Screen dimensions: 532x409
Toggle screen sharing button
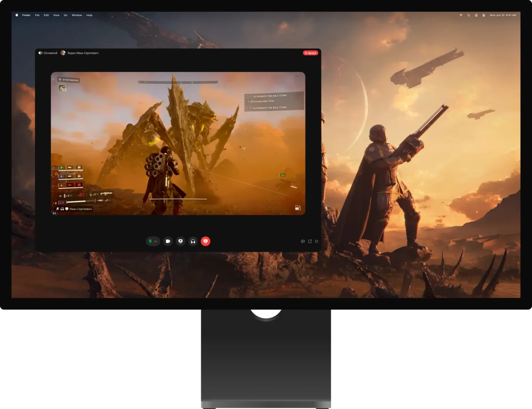tap(180, 241)
